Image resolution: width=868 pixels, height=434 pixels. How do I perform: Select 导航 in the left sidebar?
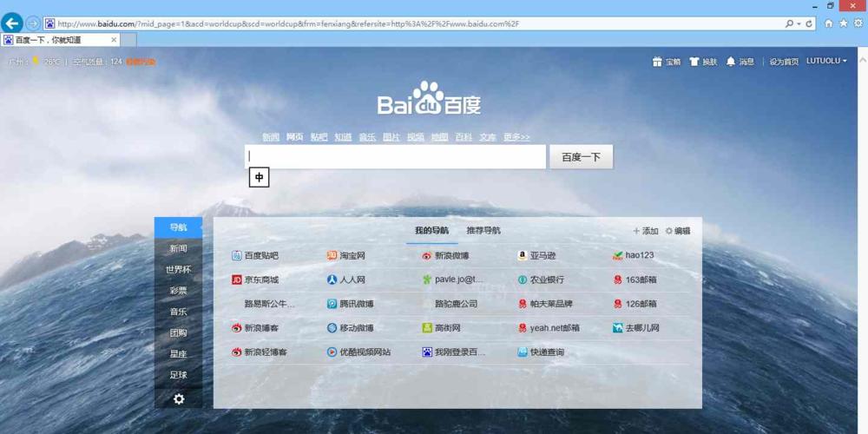(x=178, y=227)
